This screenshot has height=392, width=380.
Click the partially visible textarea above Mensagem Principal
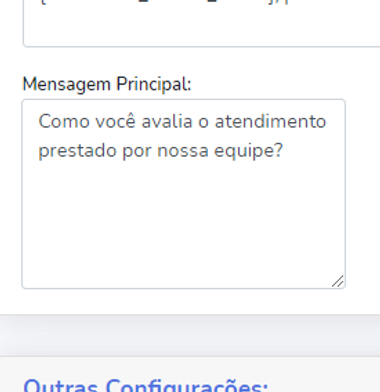coord(201,23)
